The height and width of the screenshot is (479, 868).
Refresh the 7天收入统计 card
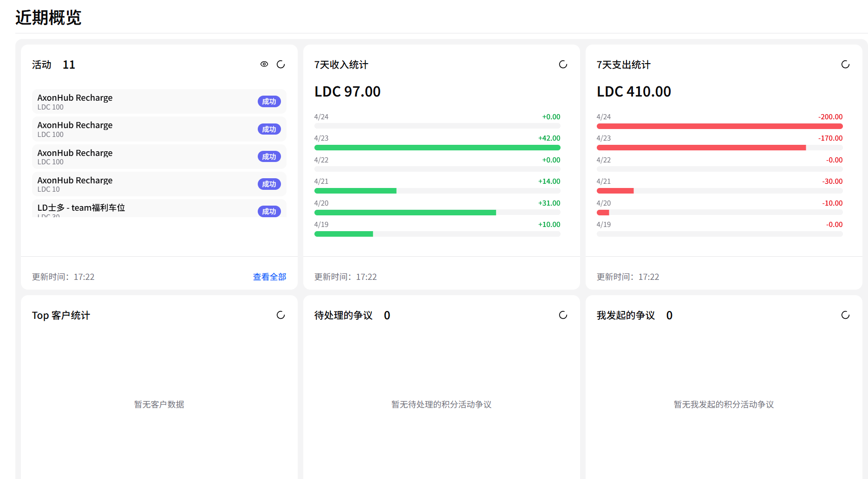[x=563, y=65]
